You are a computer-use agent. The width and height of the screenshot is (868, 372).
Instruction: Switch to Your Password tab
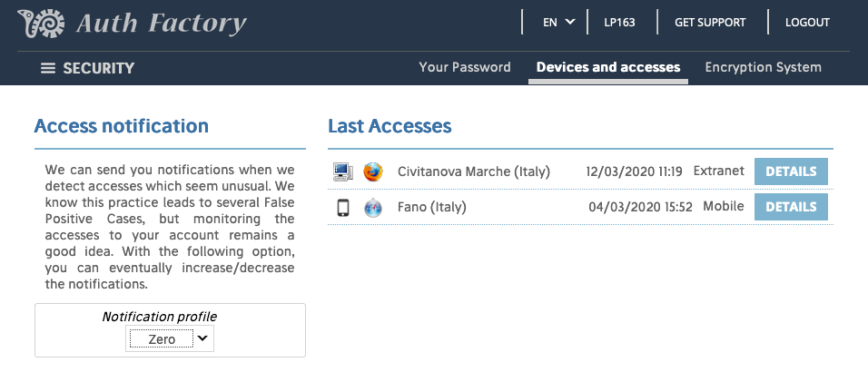[x=465, y=67]
